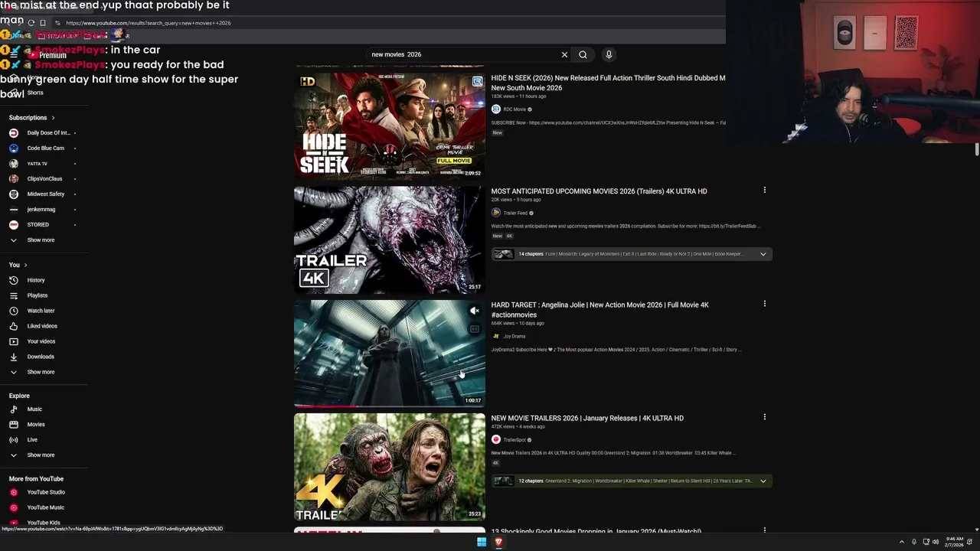This screenshot has width=980, height=551.
Task: Open the Subscriptions heading chevron
Action: coord(53,118)
